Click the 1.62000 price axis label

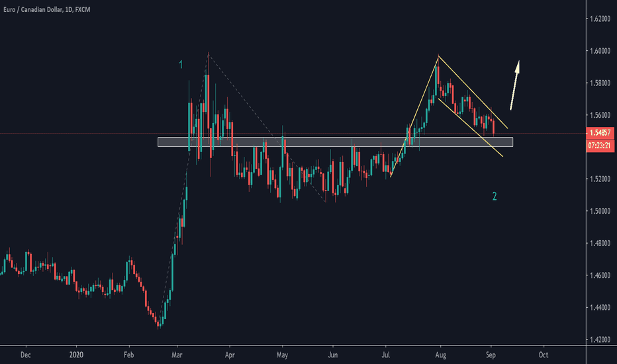(600, 19)
